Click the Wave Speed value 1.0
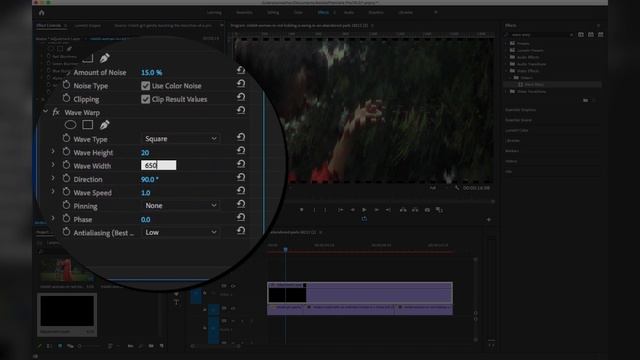 pos(146,193)
